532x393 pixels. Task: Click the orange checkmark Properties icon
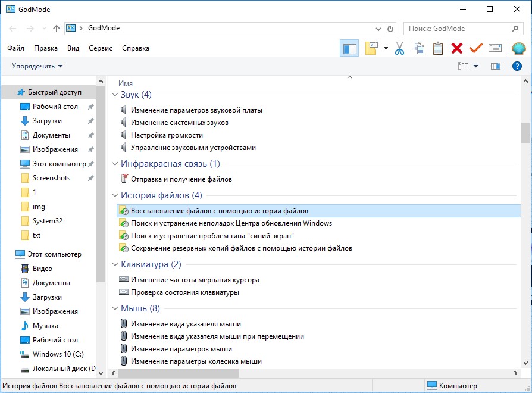pos(476,48)
